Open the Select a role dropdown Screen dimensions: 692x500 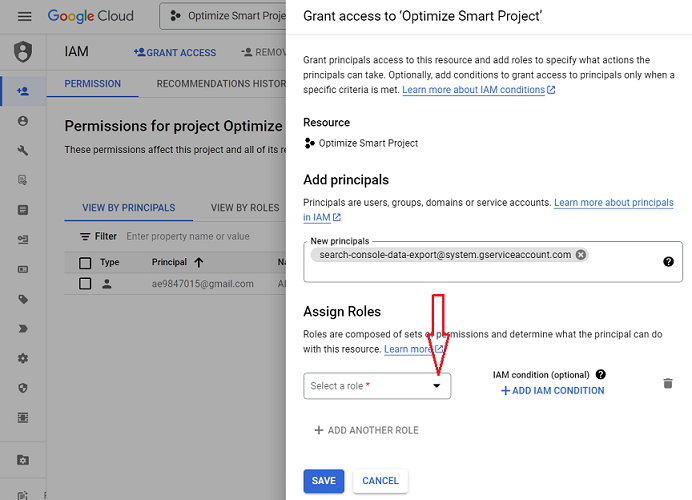[x=377, y=386]
